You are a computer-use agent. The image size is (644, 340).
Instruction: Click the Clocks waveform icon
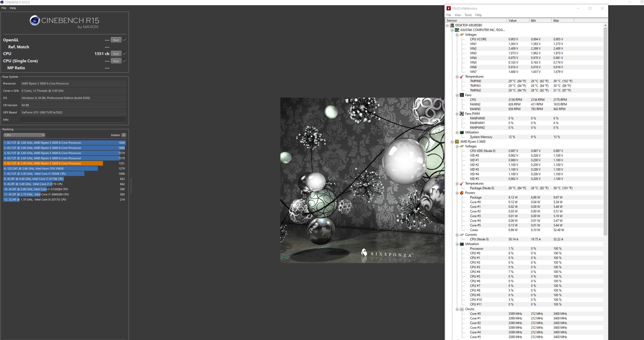(462, 309)
